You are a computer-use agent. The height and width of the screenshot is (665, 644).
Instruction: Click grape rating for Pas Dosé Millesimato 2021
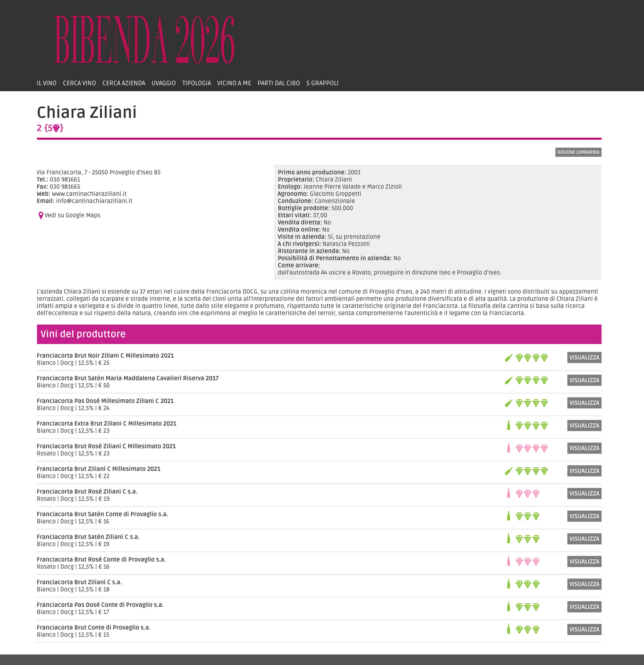531,403
